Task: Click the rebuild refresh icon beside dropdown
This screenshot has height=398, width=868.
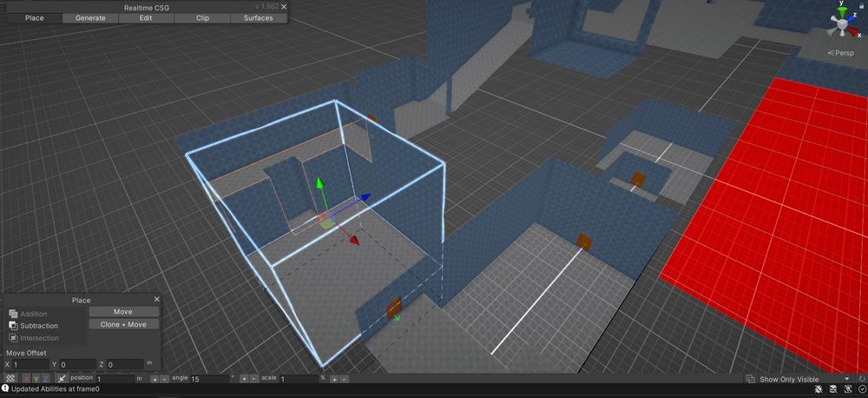Action: pos(861,379)
